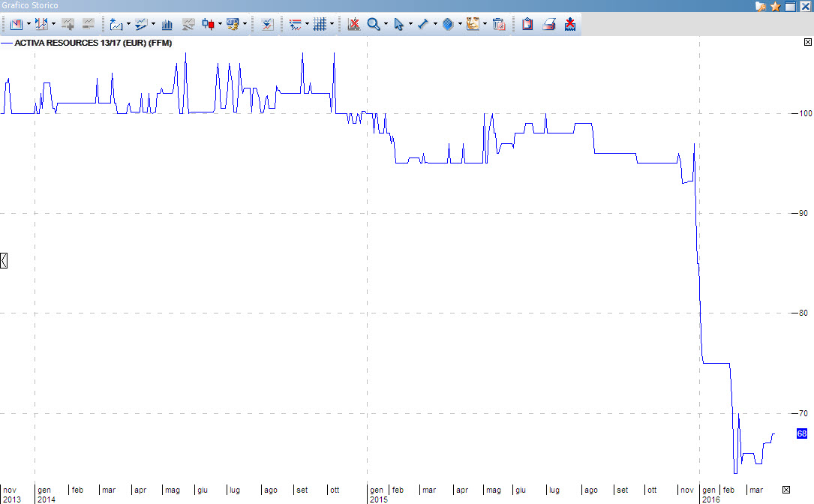Click the chart-with-asterisk new indicator icon
Viewport: 814px width, 504px height.
(x=116, y=25)
